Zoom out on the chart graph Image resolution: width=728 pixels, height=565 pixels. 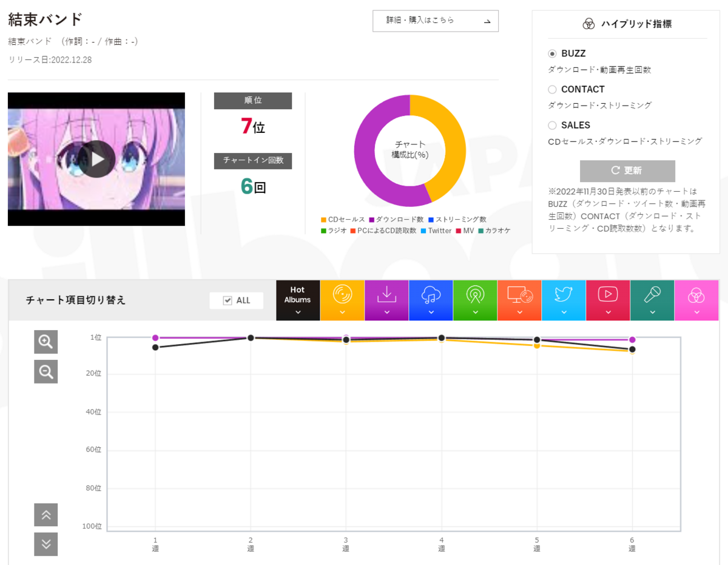click(x=46, y=371)
